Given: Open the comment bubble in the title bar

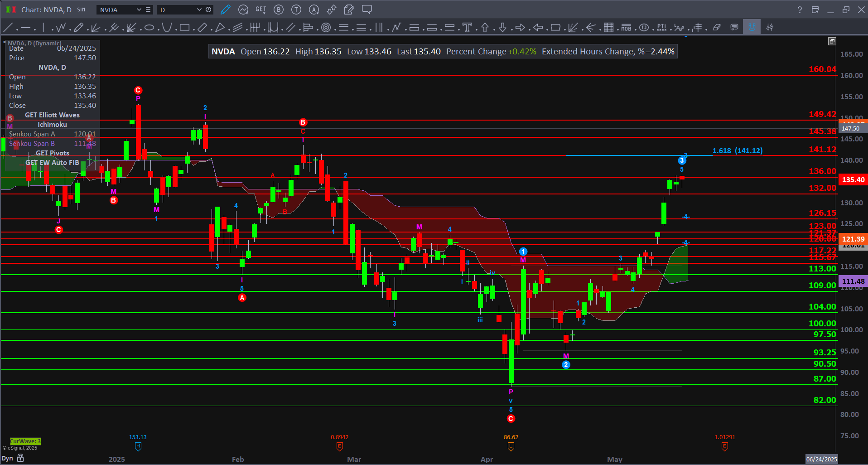Looking at the screenshot, I should click(367, 10).
